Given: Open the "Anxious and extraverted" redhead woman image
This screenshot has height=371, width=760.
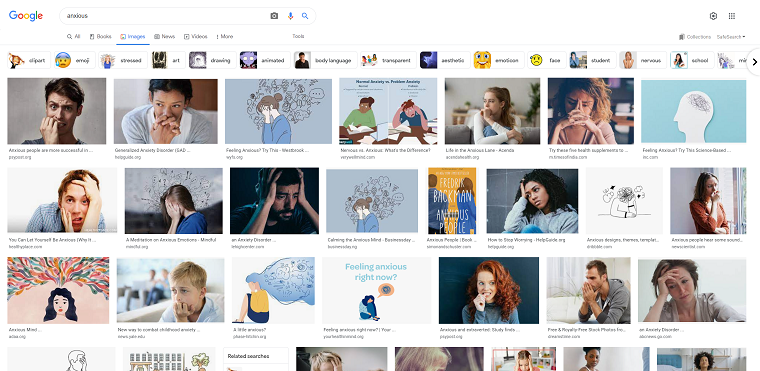Looking at the screenshot, I should (489, 290).
